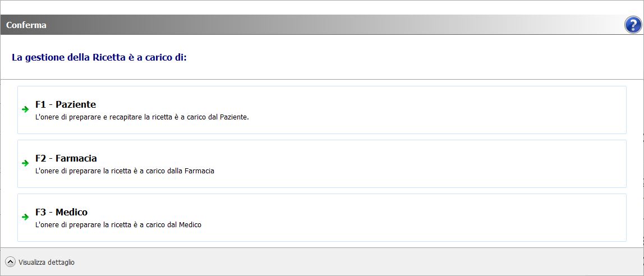The image size is (644, 276).
Task: Expand details using the circular chevron icon
Action: (10, 262)
